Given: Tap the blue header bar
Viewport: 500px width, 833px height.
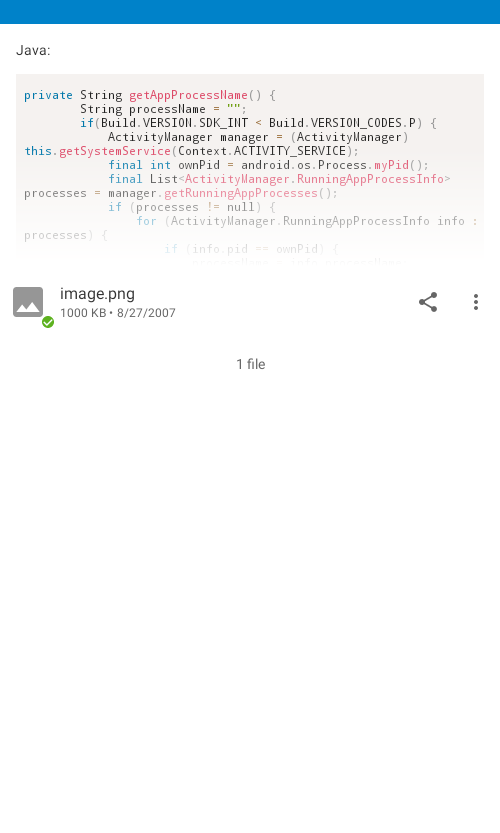Looking at the screenshot, I should point(250,12).
